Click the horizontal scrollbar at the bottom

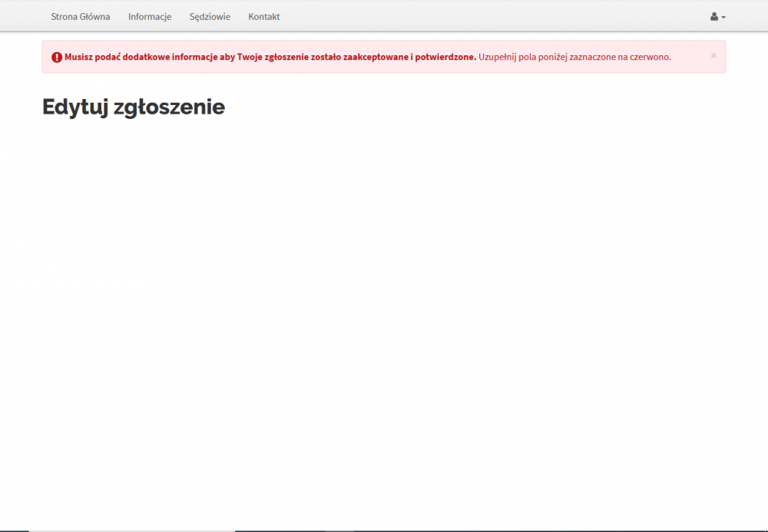point(131,530)
